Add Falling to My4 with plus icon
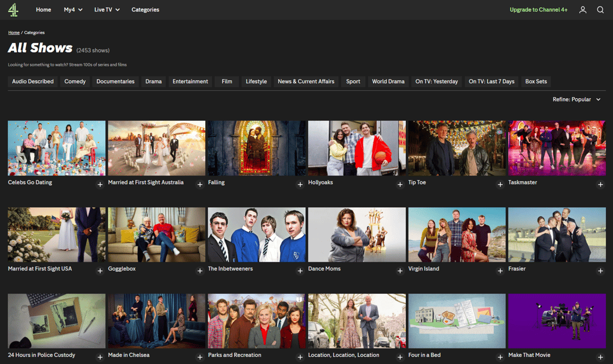613x364 pixels. click(300, 184)
